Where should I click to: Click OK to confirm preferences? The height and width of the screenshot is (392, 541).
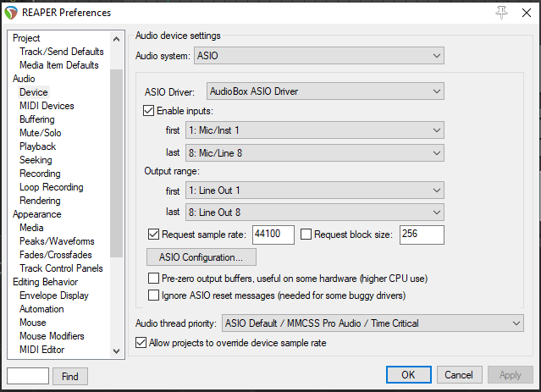(x=409, y=375)
